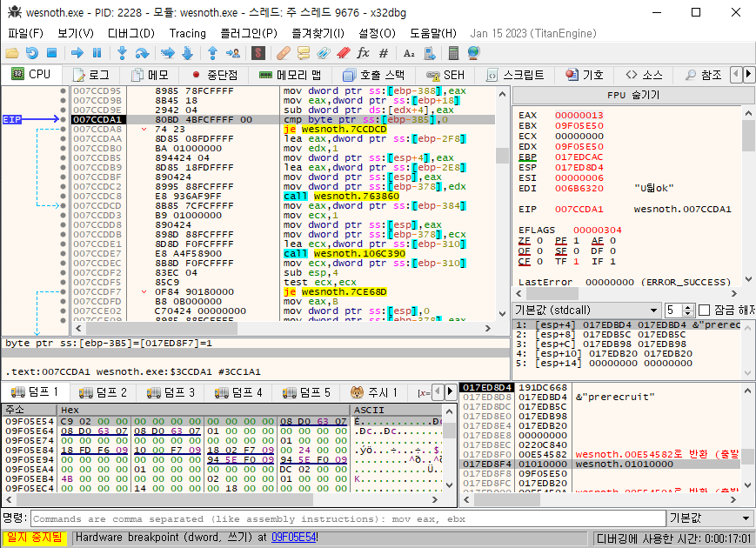
Task: Start trace into with the dotted right arrow
Action: (x=167, y=53)
